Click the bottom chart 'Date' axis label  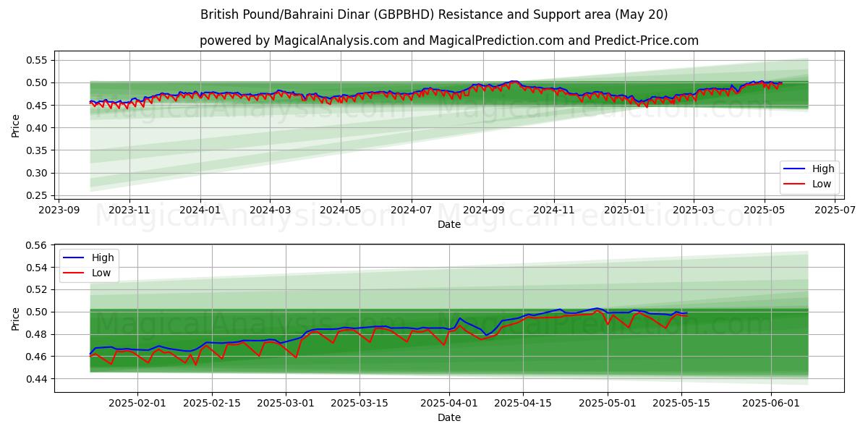(x=449, y=417)
